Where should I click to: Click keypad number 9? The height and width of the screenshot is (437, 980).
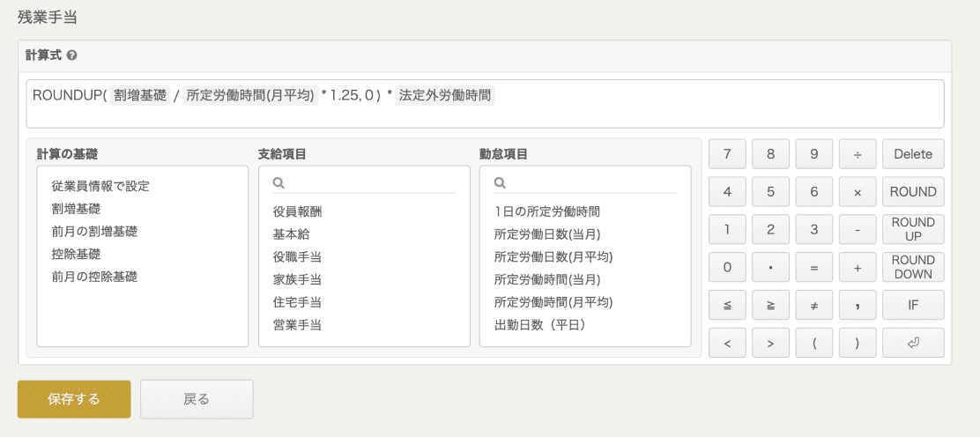pyautogui.click(x=813, y=154)
